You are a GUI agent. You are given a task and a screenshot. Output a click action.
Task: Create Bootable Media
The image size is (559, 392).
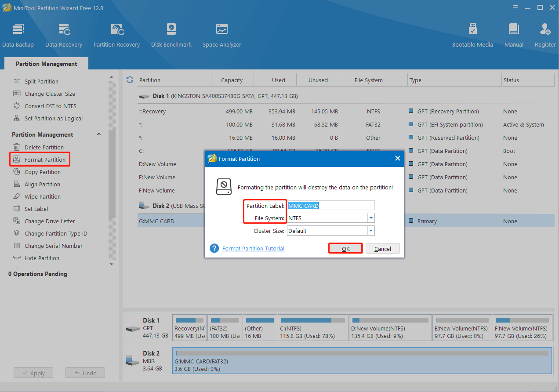(x=472, y=34)
